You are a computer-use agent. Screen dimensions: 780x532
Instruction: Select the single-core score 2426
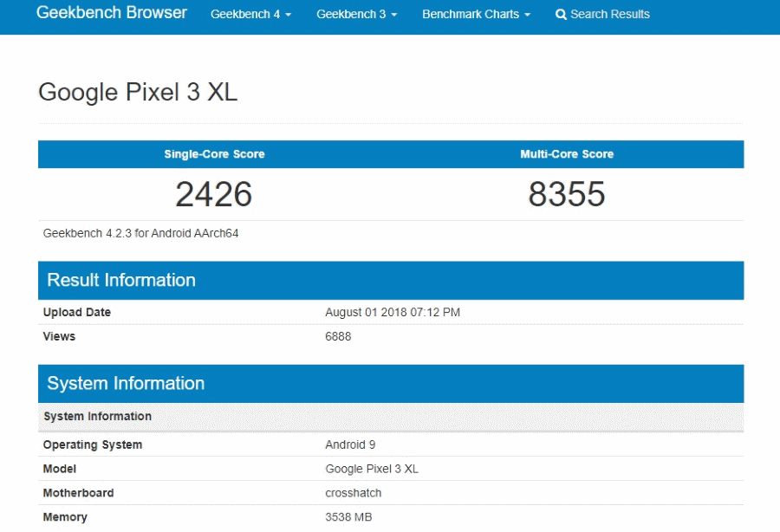tap(214, 194)
